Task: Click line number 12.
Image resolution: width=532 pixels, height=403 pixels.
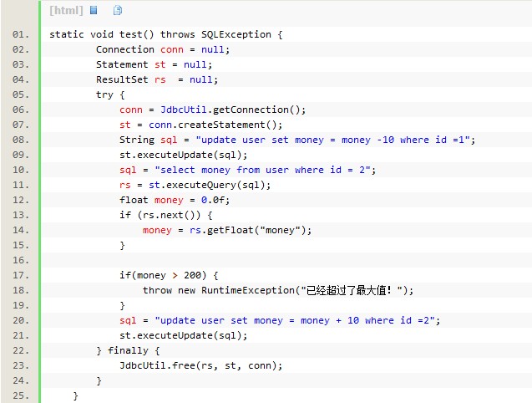Action: tap(21, 200)
